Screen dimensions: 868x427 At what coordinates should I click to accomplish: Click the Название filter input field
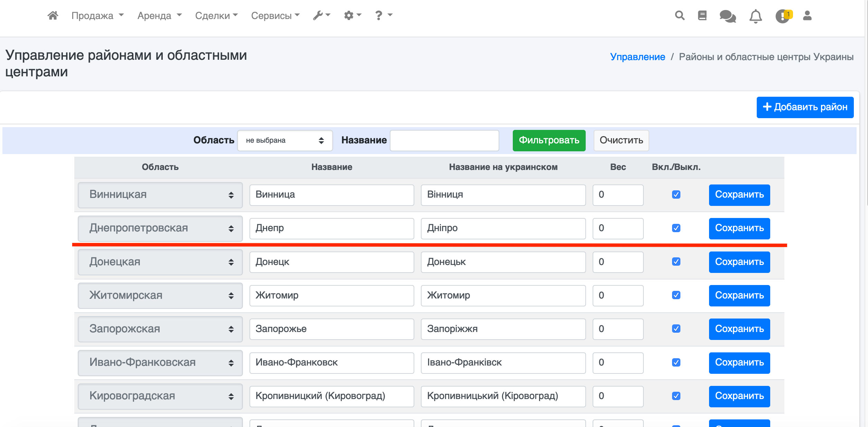pyautogui.click(x=444, y=140)
